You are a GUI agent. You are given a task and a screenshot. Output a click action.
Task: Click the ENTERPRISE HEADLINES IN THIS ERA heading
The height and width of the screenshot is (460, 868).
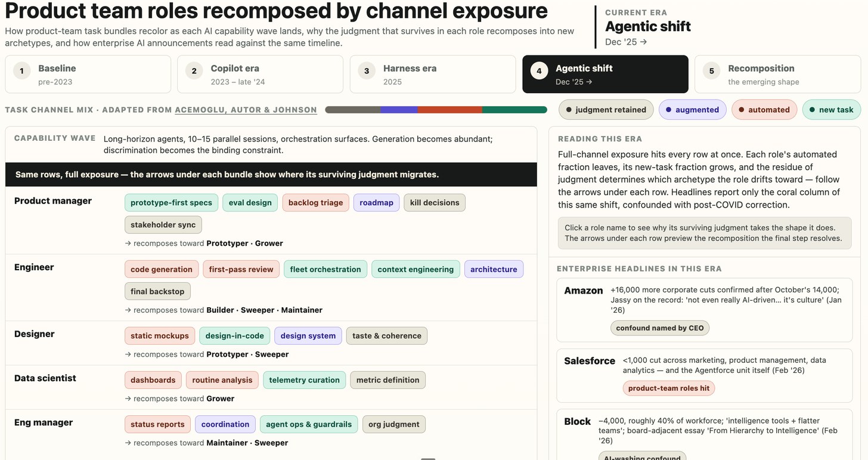[x=639, y=268]
